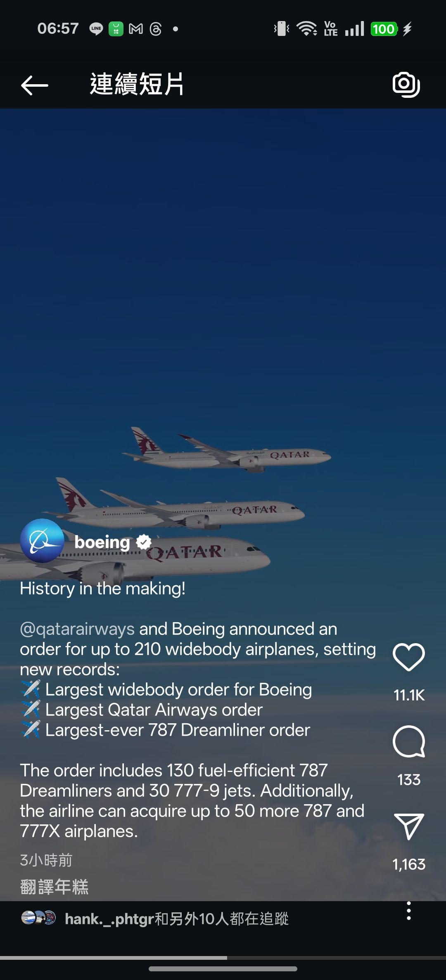
Task: Open comments via speech bubble icon
Action: tap(409, 741)
